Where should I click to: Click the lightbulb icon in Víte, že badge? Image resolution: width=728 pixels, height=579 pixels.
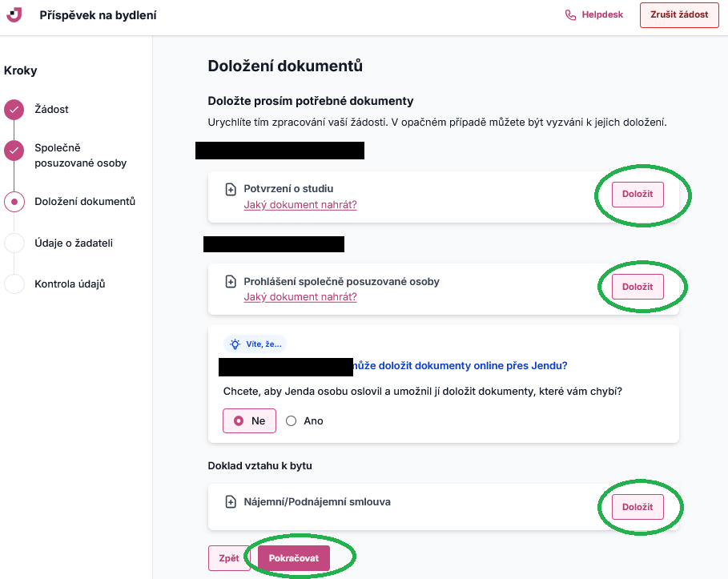(x=235, y=344)
